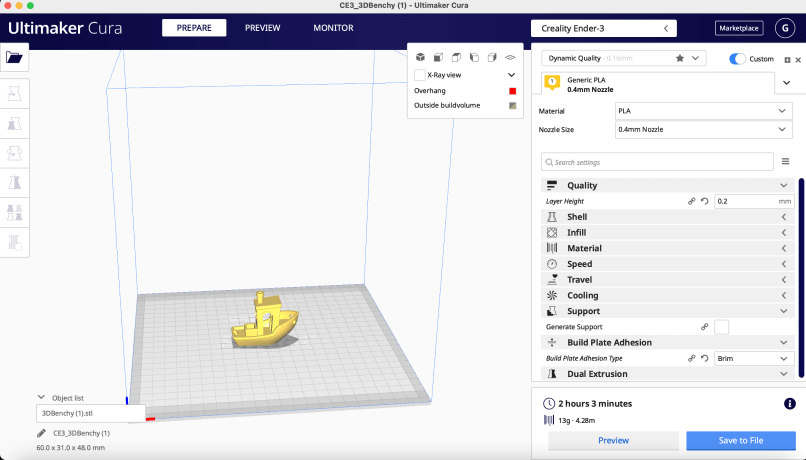The height and width of the screenshot is (460, 806).
Task: Select the Support Blocker tool
Action: [14, 242]
